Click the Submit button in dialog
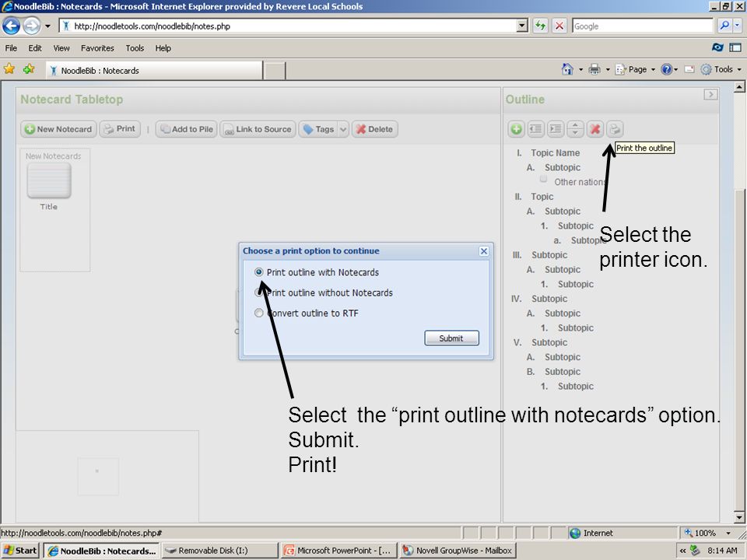Image resolution: width=747 pixels, height=560 pixels. pos(451,338)
